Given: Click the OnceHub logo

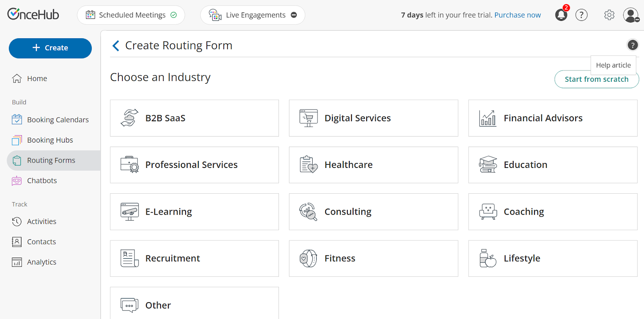Looking at the screenshot, I should point(33,14).
